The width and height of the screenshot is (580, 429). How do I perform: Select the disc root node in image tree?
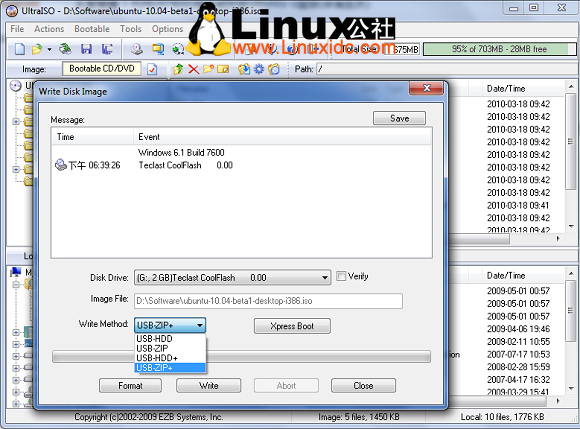(x=16, y=86)
